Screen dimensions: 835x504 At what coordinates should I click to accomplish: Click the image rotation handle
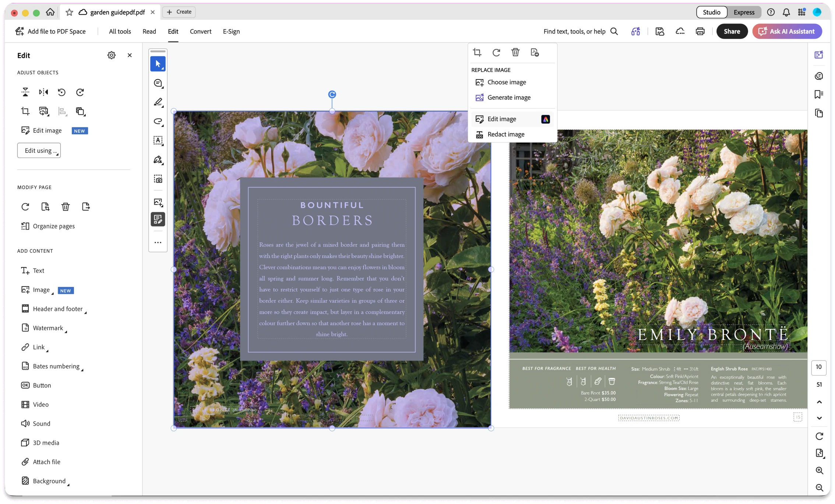pyautogui.click(x=332, y=95)
